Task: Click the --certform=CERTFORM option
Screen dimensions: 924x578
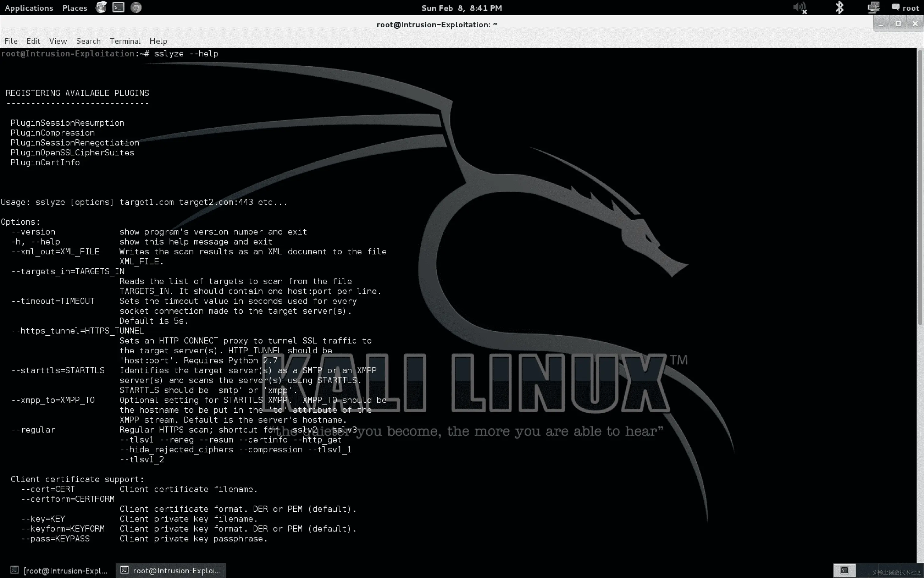Action: click(68, 499)
